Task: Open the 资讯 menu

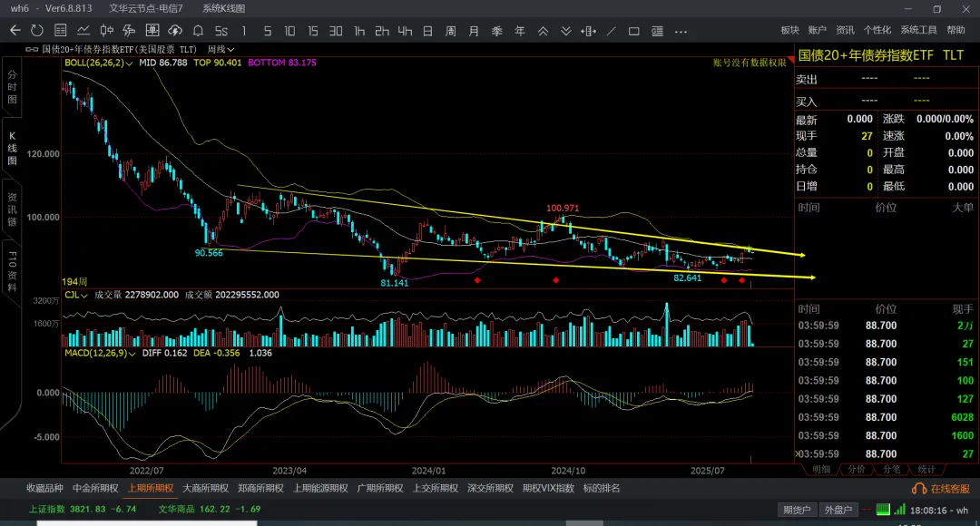Action: click(x=845, y=30)
